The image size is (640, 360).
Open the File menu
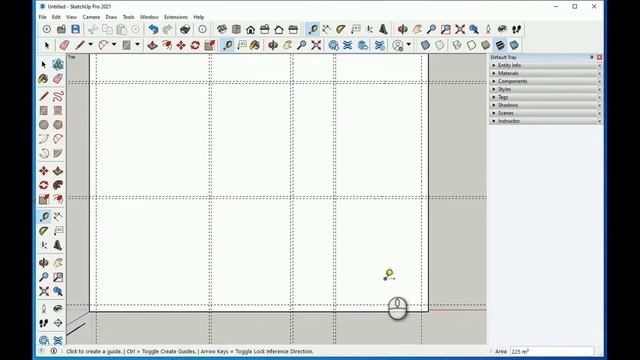[x=42, y=17]
